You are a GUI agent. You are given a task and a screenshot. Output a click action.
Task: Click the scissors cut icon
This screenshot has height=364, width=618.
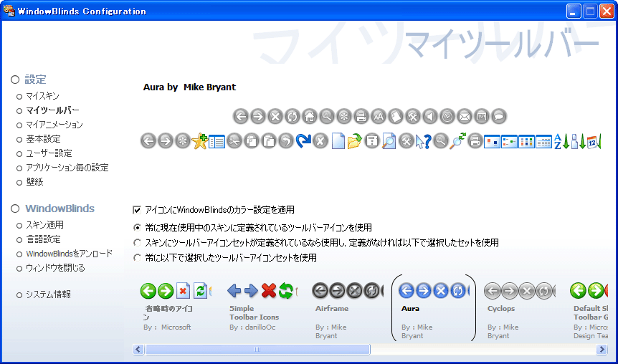pyautogui.click(x=234, y=141)
